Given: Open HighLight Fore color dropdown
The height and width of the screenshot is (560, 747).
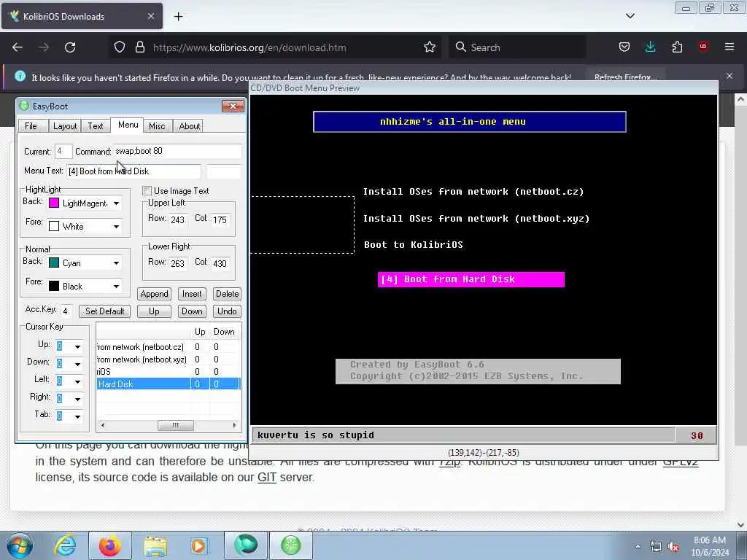Looking at the screenshot, I should (116, 227).
